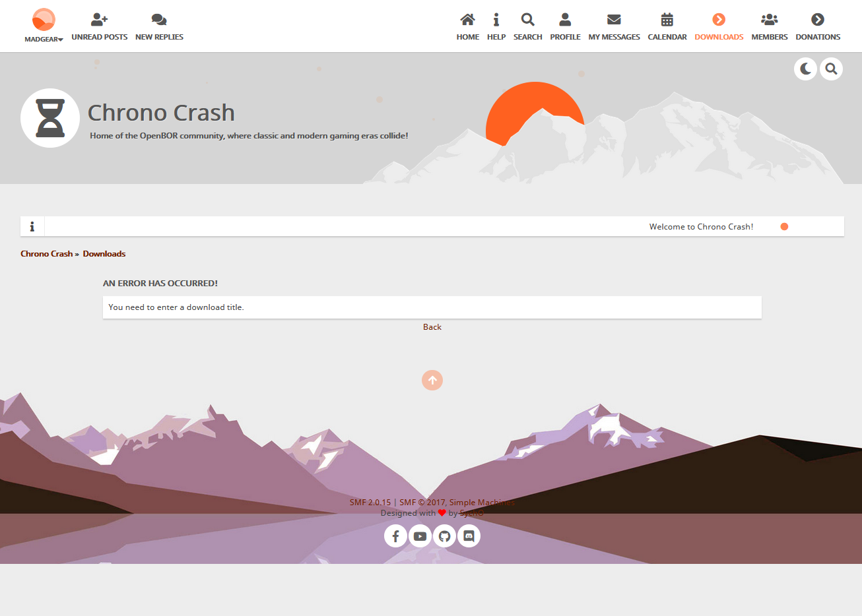
Task: Click the 'Welcome to Chrono Crash!' news text
Action: click(x=701, y=227)
